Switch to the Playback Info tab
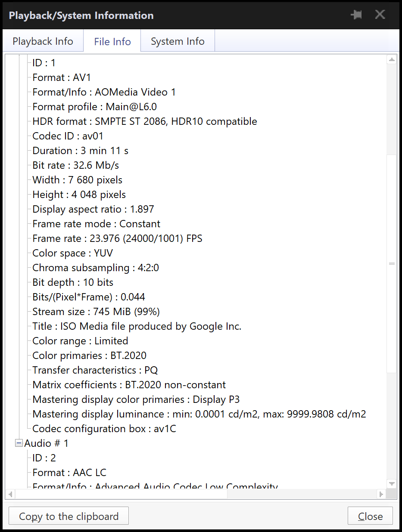This screenshot has height=532, width=402. click(x=43, y=41)
